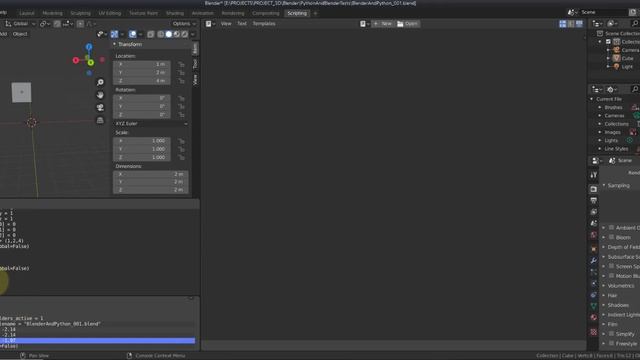Viewport: 640px width, 360px height.
Task: Open the Scripting workspace tab
Action: pos(297,13)
